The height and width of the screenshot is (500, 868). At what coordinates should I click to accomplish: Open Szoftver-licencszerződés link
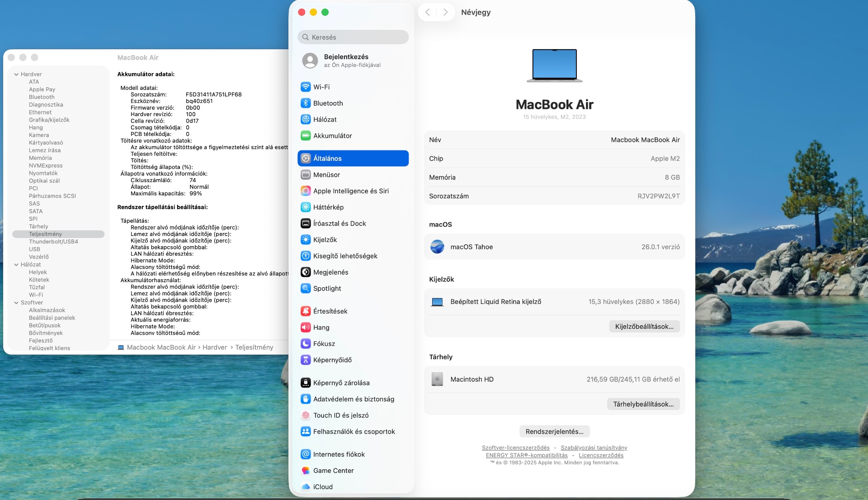click(515, 448)
